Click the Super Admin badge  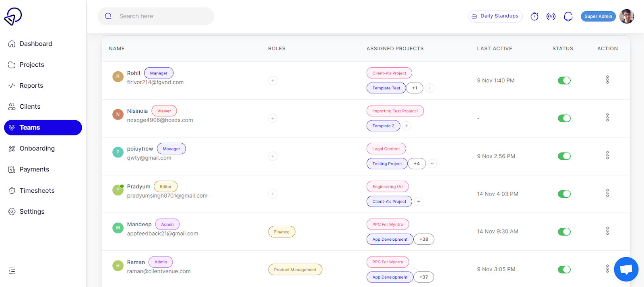click(598, 17)
